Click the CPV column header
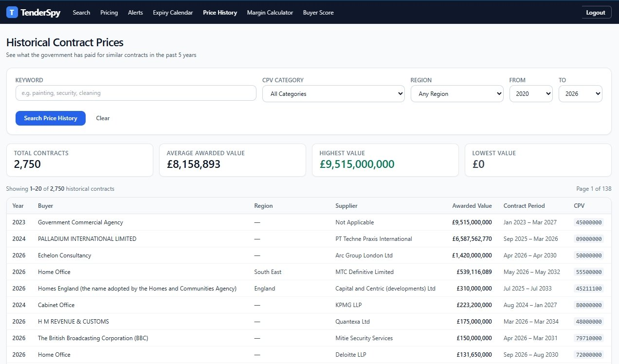The height and width of the screenshot is (364, 619). click(579, 206)
